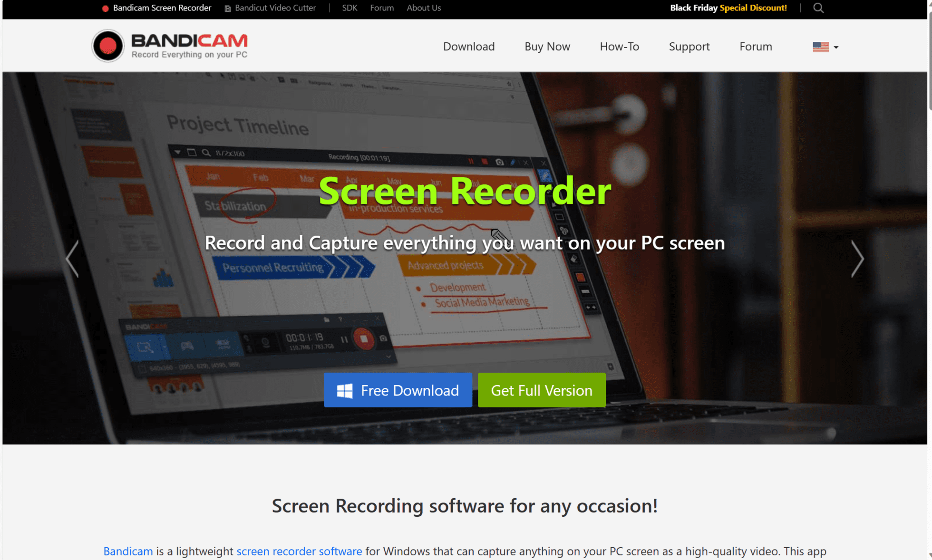Select the Forum navigation tab
The width and height of the screenshot is (932, 560).
pos(755,46)
